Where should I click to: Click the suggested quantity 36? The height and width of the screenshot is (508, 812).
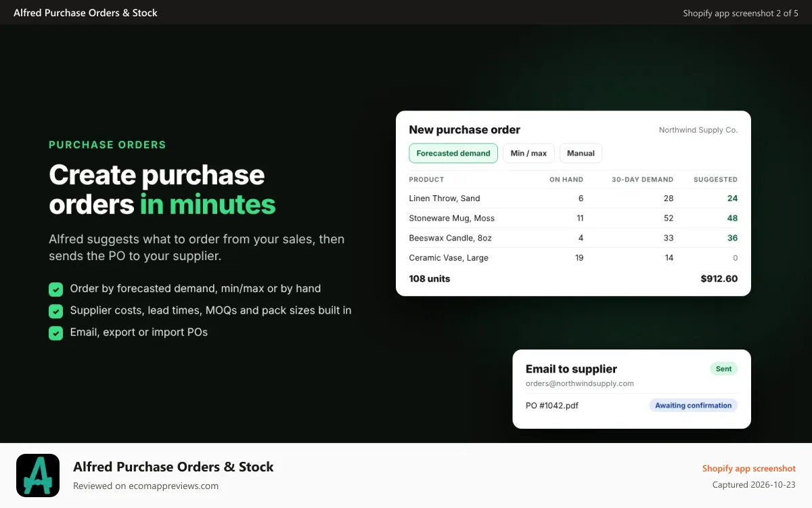pyautogui.click(x=732, y=238)
